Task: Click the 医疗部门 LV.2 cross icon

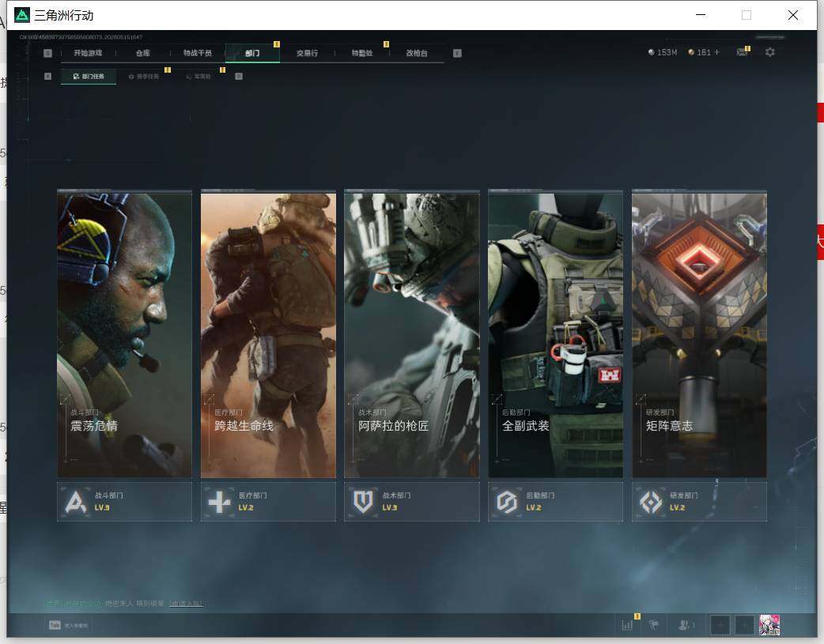Action: click(219, 502)
